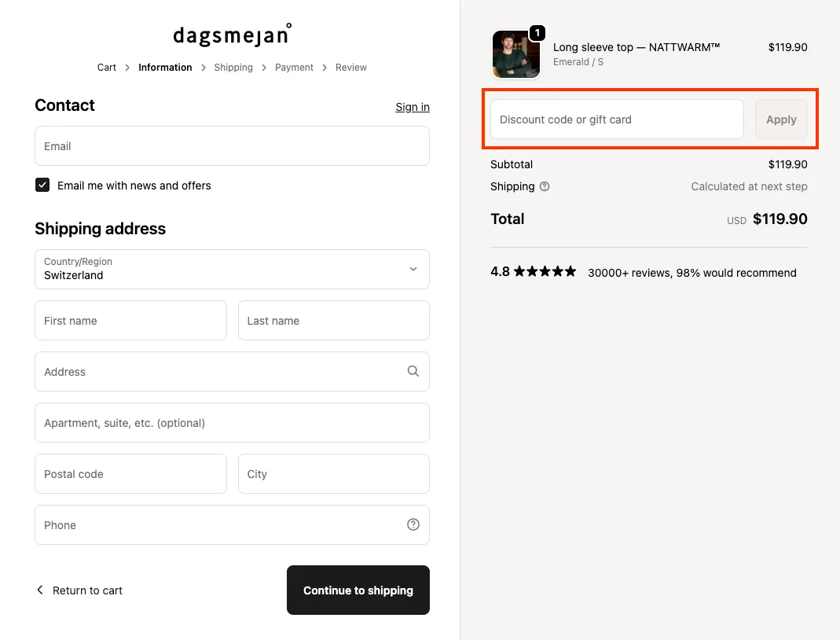The height and width of the screenshot is (640, 840).
Task: Open the Sign in link
Action: point(412,107)
